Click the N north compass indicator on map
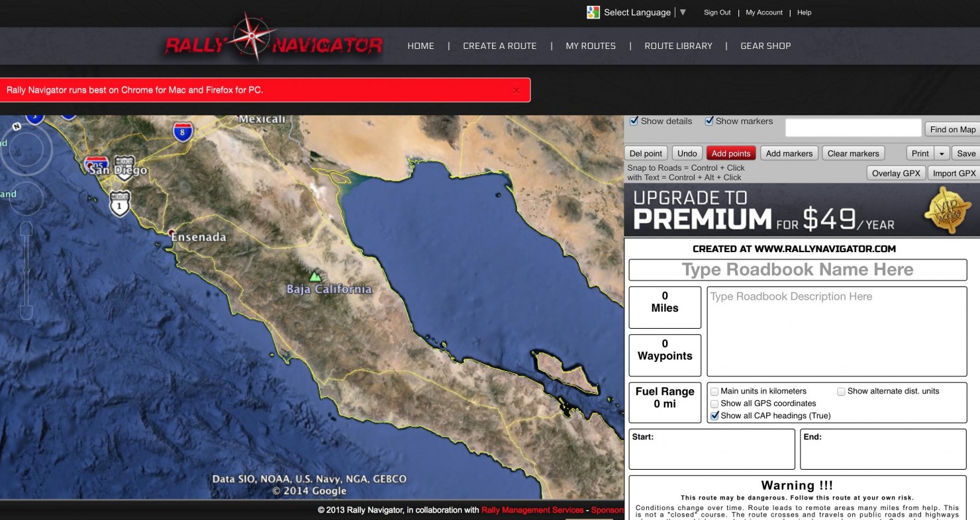This screenshot has width=980, height=520. coord(17,126)
